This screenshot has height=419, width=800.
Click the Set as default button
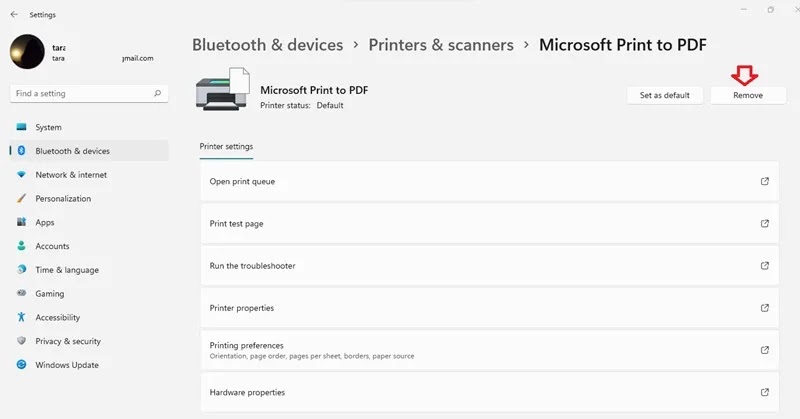[664, 95]
